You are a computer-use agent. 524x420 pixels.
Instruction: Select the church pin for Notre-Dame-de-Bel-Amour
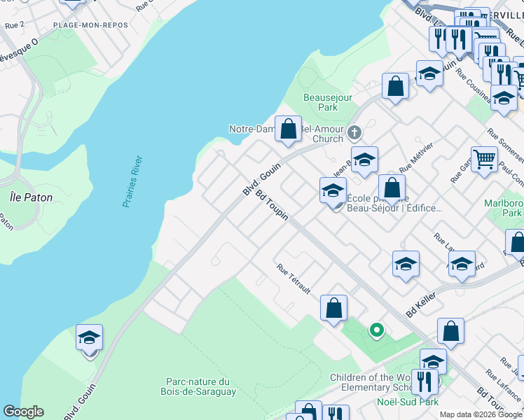pyautogui.click(x=354, y=133)
